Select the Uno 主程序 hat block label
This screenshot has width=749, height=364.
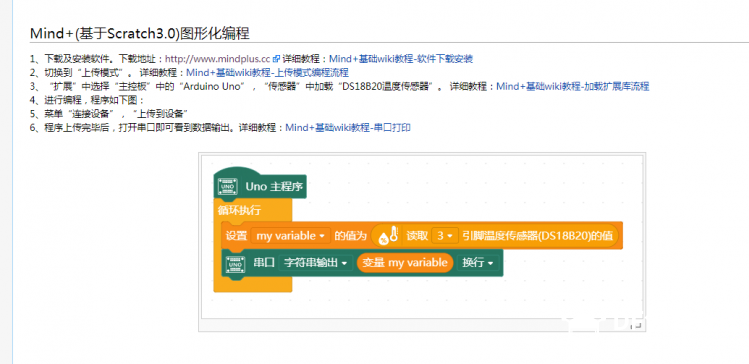click(x=274, y=187)
